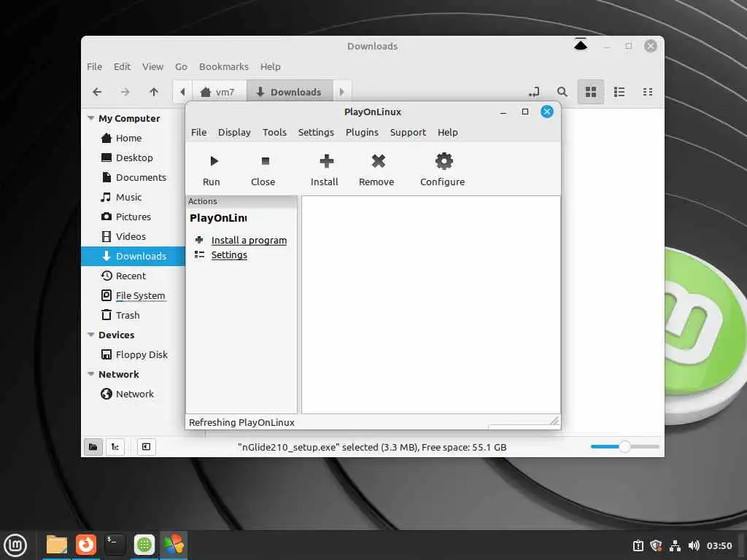Select the vm7 home breadcrumb button

[x=219, y=92]
